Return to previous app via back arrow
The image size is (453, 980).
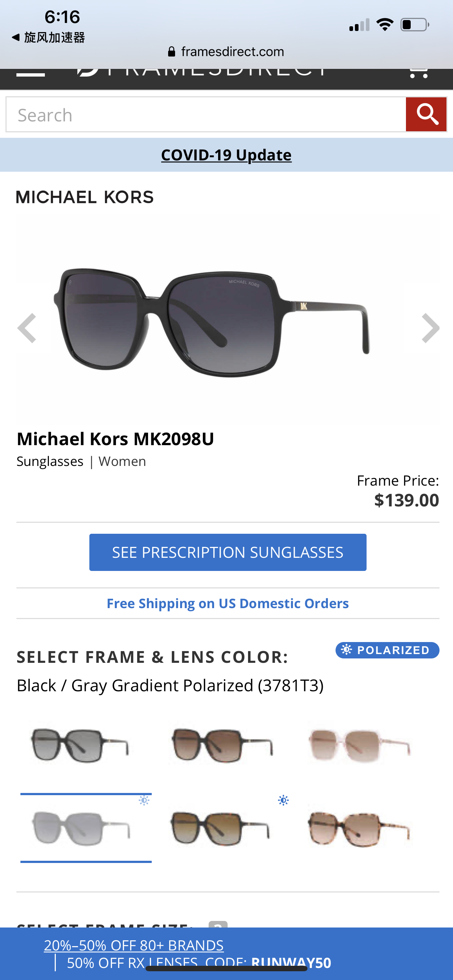(x=16, y=37)
